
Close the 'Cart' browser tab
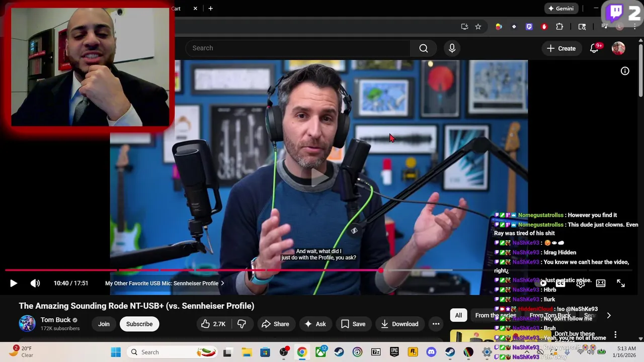coord(195,9)
